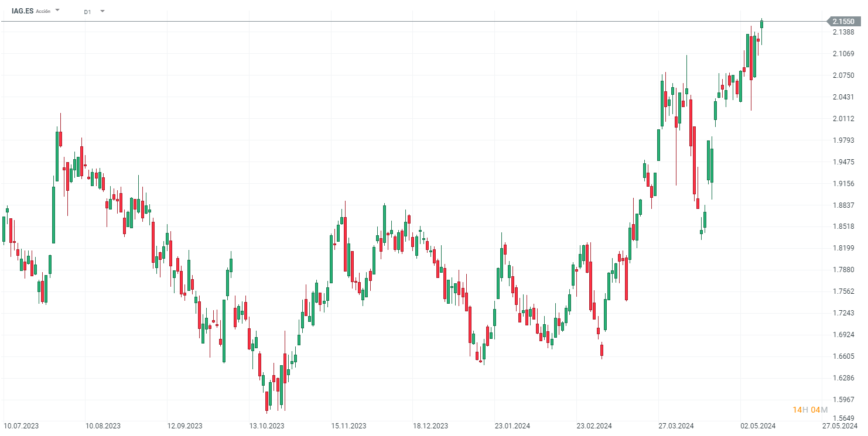This screenshot has width=868, height=436.
Task: Click the 1.5649 price axis label
Action: coord(843,419)
